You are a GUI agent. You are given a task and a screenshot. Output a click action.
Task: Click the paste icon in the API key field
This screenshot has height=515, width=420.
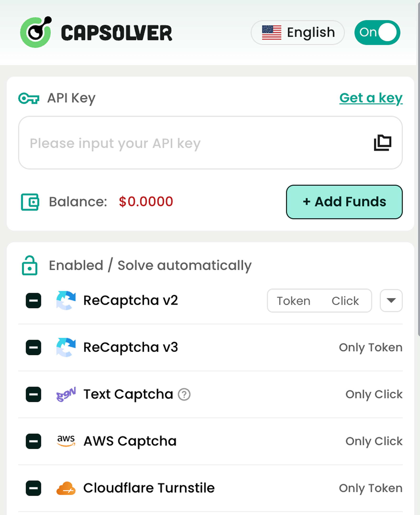(382, 143)
